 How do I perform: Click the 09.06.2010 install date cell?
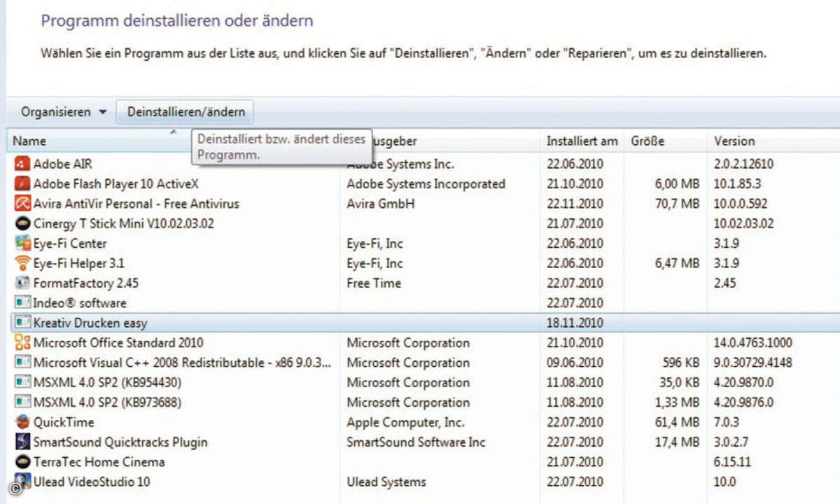pyautogui.click(x=575, y=363)
